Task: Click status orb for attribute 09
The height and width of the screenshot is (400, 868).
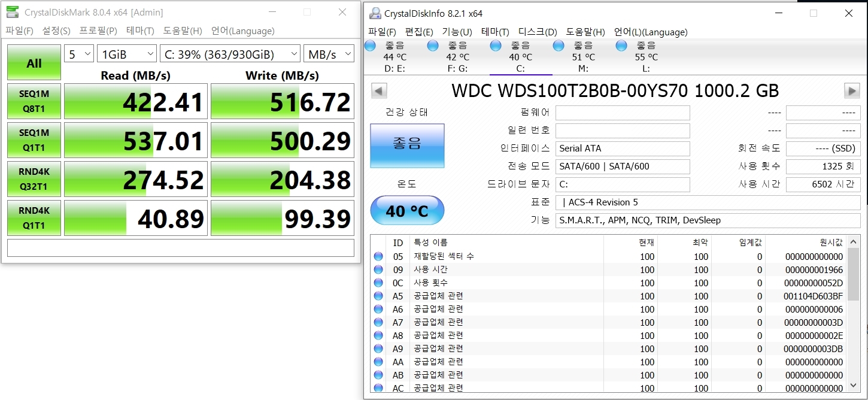Action: tap(378, 269)
